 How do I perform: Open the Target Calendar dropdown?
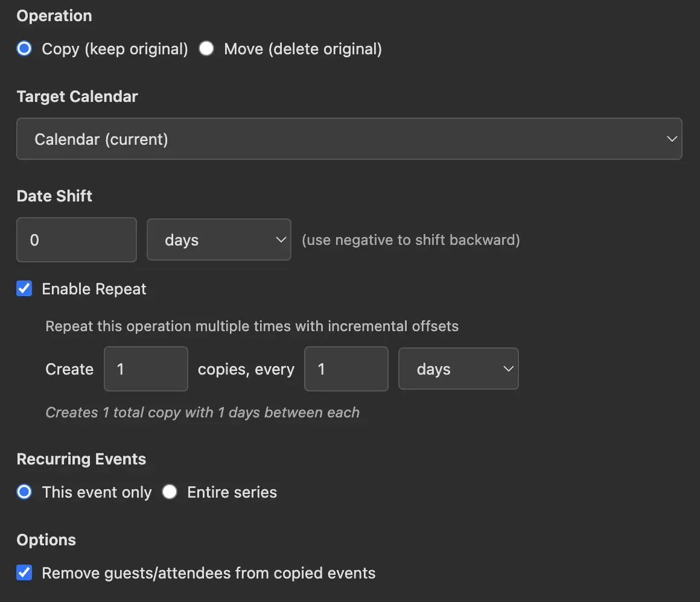pyautogui.click(x=349, y=139)
